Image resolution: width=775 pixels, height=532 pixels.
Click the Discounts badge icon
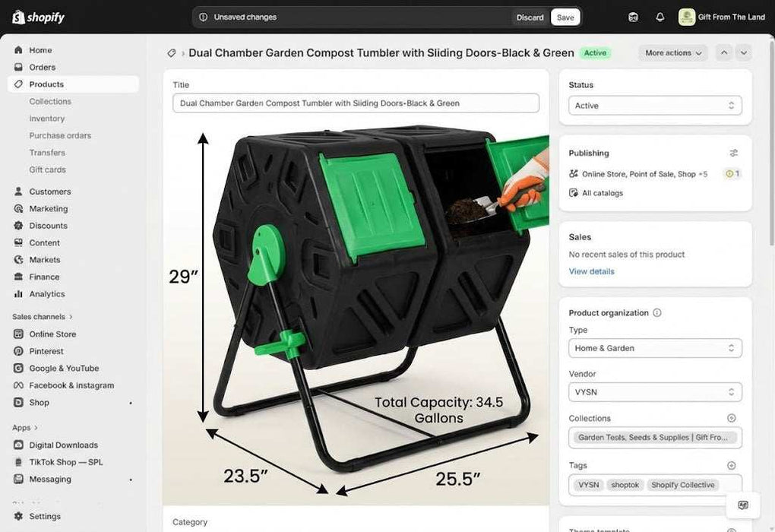[x=18, y=226]
